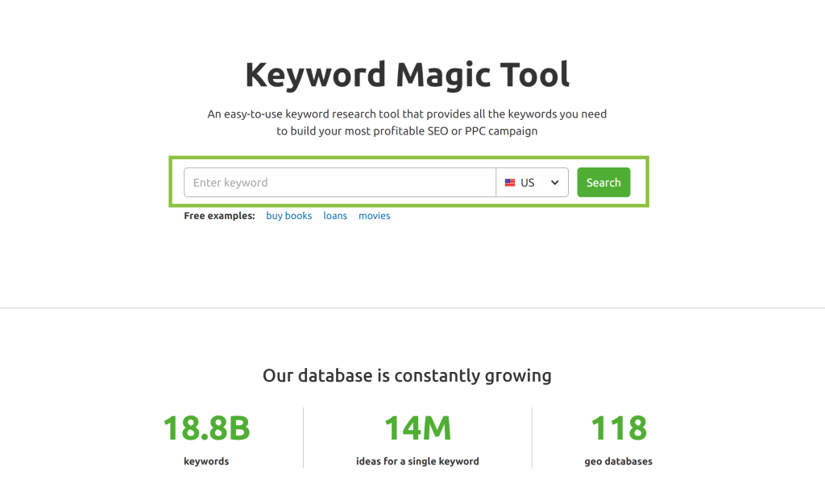
Task: Open the 'movies' example keyword
Action: click(x=374, y=216)
